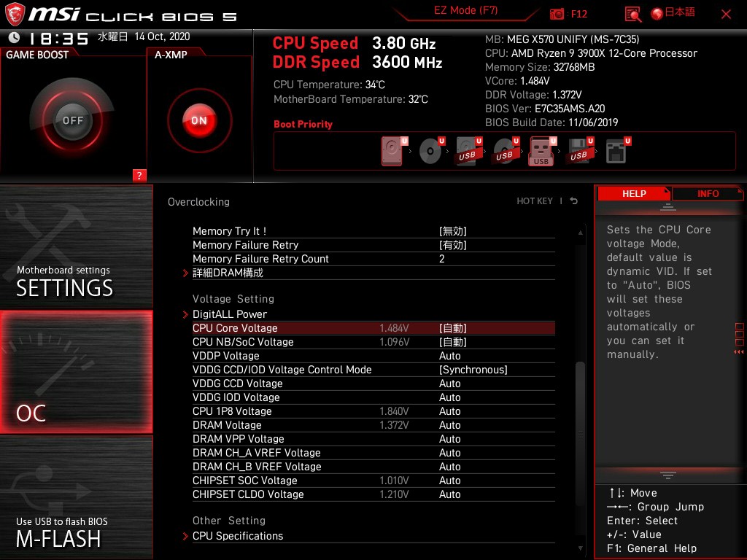747x560 pixels.
Task: Open the BIOS search icon
Action: click(633, 14)
